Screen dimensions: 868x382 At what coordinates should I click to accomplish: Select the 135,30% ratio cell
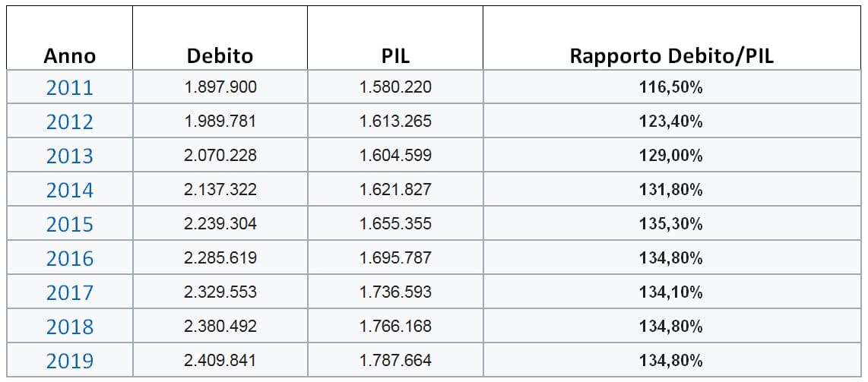click(x=671, y=224)
